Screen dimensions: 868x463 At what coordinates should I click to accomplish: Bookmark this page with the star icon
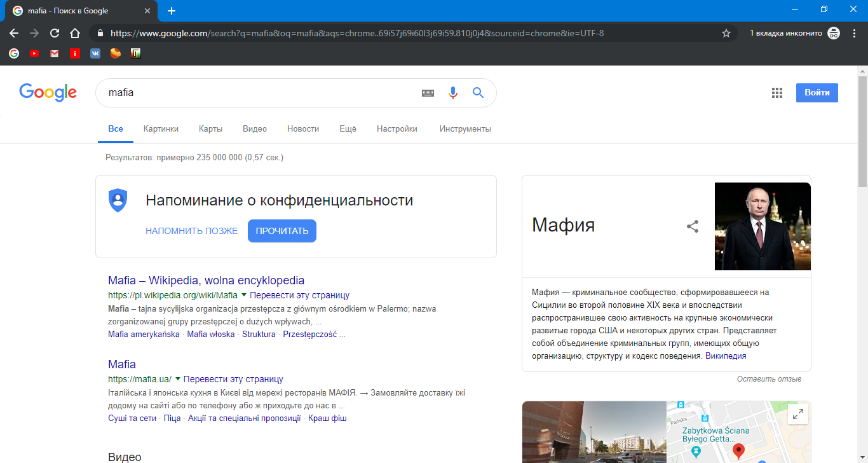coord(726,33)
